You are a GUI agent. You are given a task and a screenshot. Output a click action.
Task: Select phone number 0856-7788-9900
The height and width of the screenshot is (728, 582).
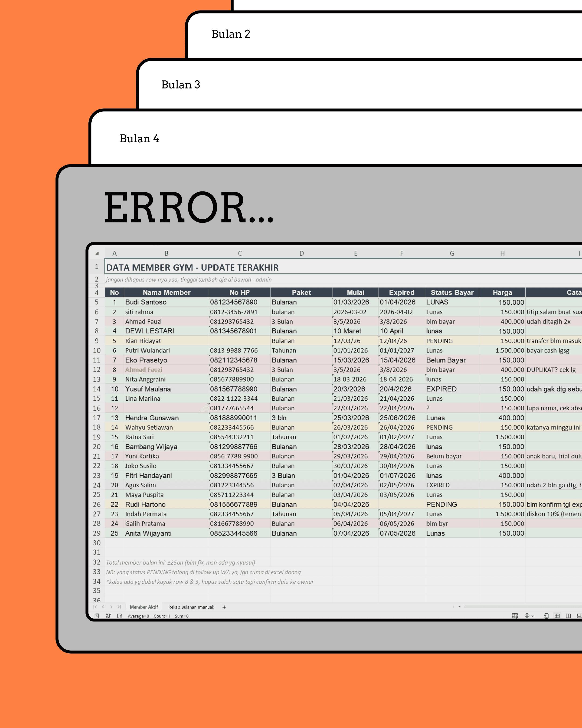point(240,456)
